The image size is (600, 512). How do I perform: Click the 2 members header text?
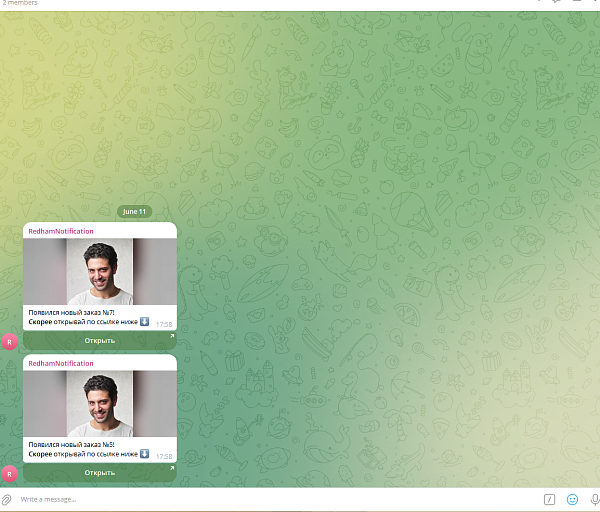pos(19,3)
